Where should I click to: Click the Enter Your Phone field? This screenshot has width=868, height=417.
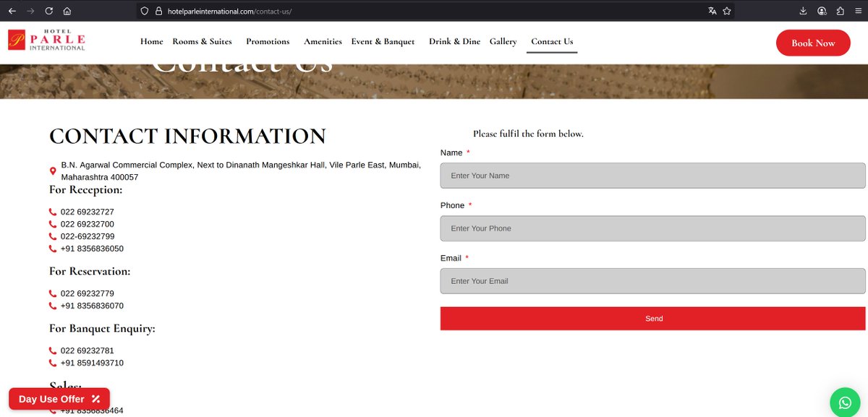pyautogui.click(x=652, y=228)
